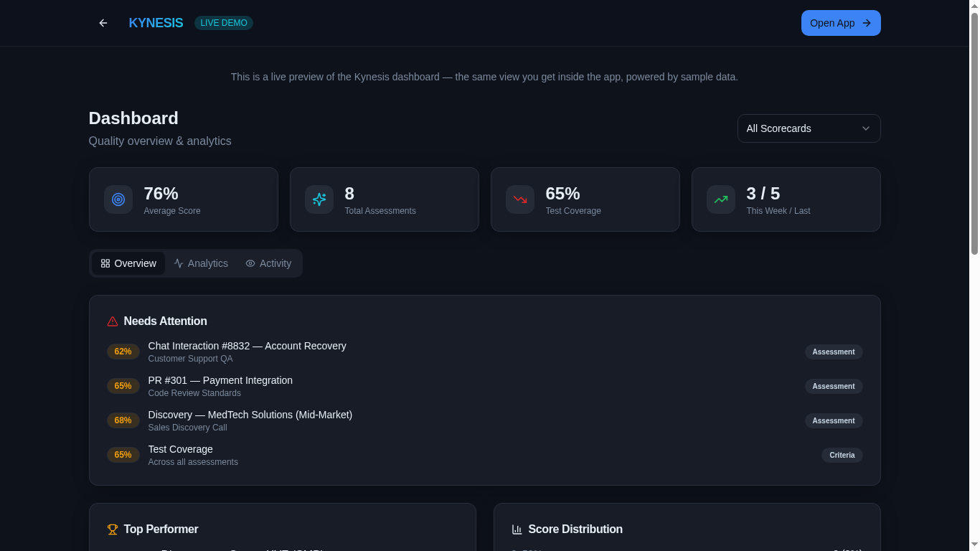Click the Criteria tag on Test Coverage row

(842, 455)
